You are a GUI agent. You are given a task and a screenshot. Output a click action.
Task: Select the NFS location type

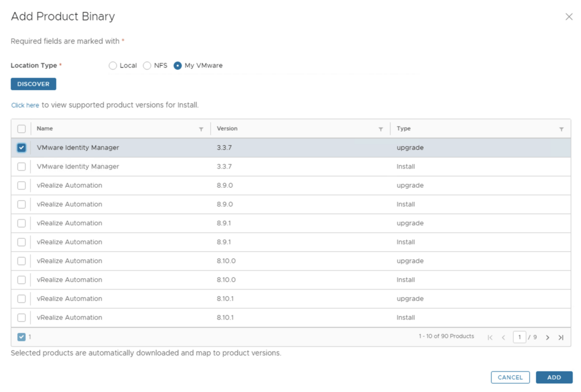(x=147, y=66)
